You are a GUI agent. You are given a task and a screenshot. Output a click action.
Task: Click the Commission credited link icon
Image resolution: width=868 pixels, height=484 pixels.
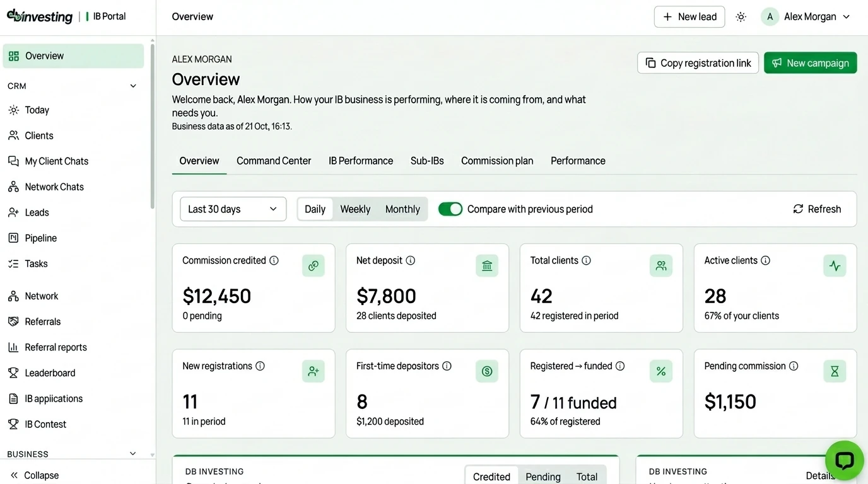click(x=314, y=266)
